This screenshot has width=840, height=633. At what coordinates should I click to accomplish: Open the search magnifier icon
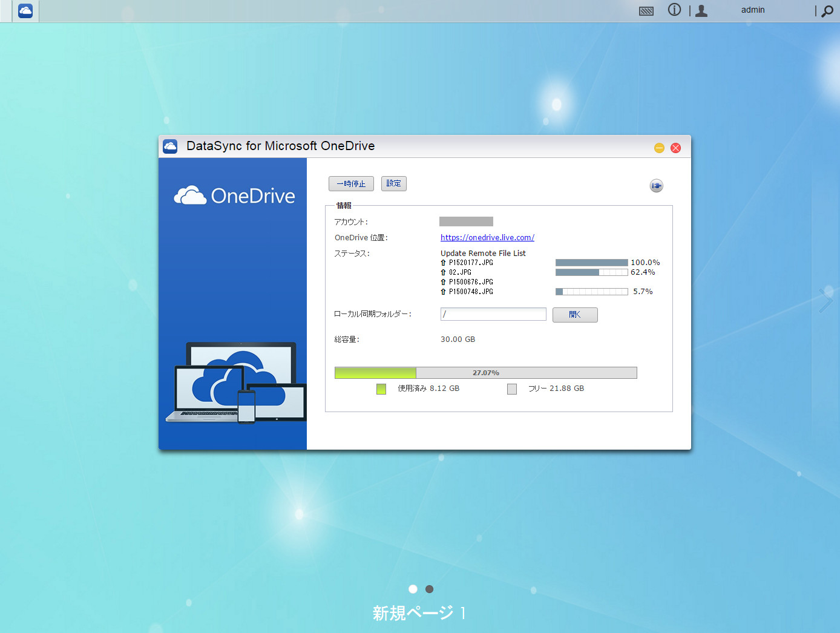point(827,11)
